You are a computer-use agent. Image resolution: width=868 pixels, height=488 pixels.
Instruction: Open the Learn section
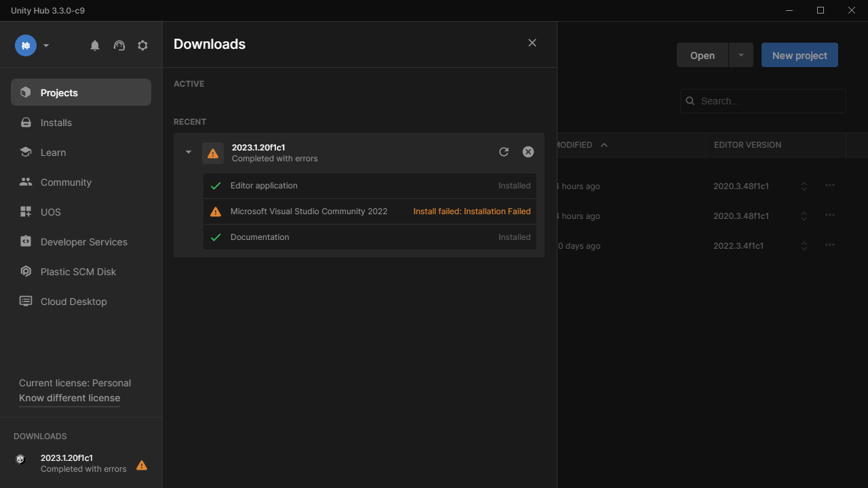[x=53, y=152]
